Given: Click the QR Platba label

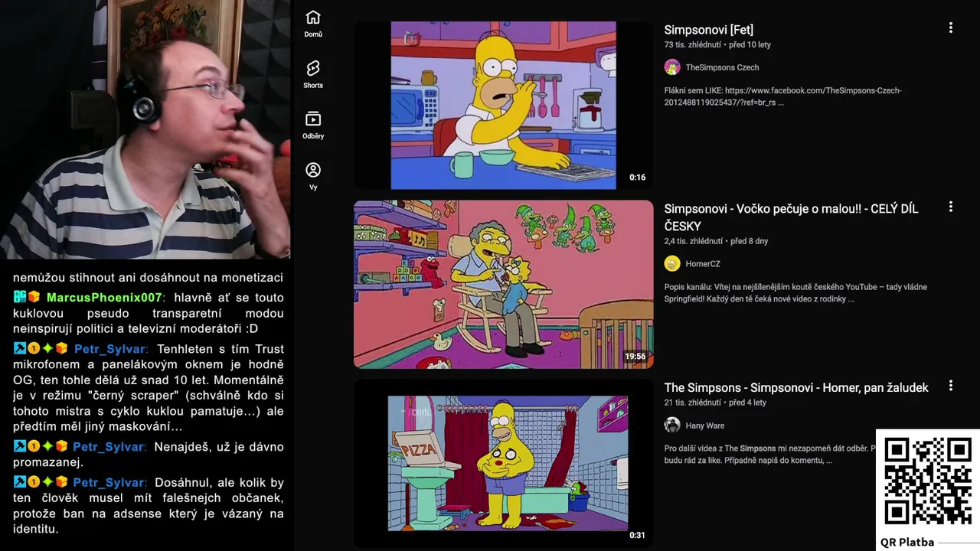Looking at the screenshot, I should click(907, 543).
